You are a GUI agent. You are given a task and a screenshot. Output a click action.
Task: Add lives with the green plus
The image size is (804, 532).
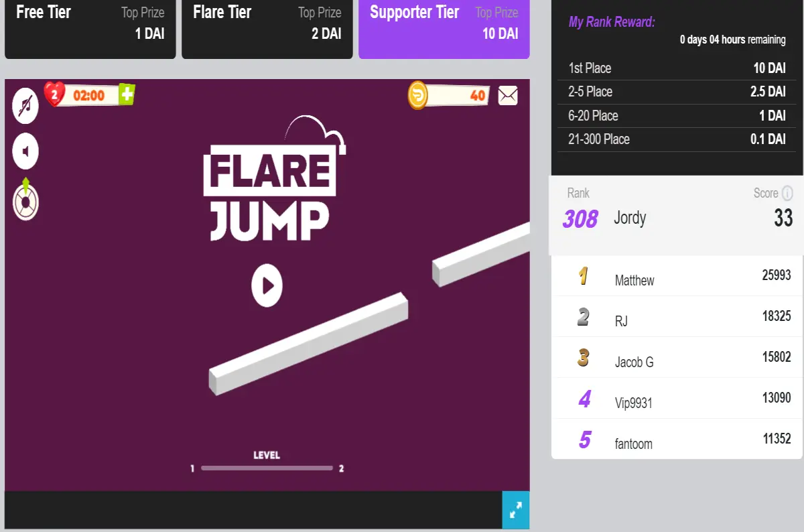[x=127, y=94]
